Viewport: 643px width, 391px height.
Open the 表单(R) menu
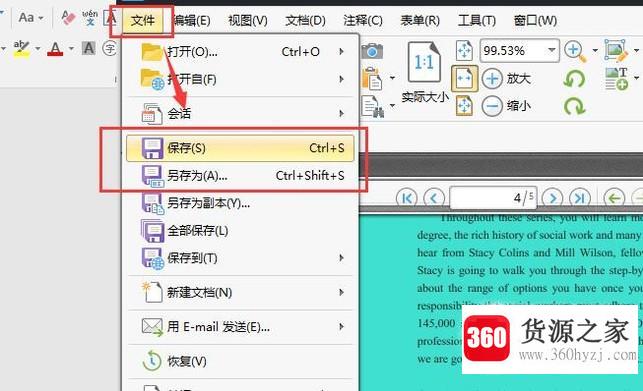[420, 20]
